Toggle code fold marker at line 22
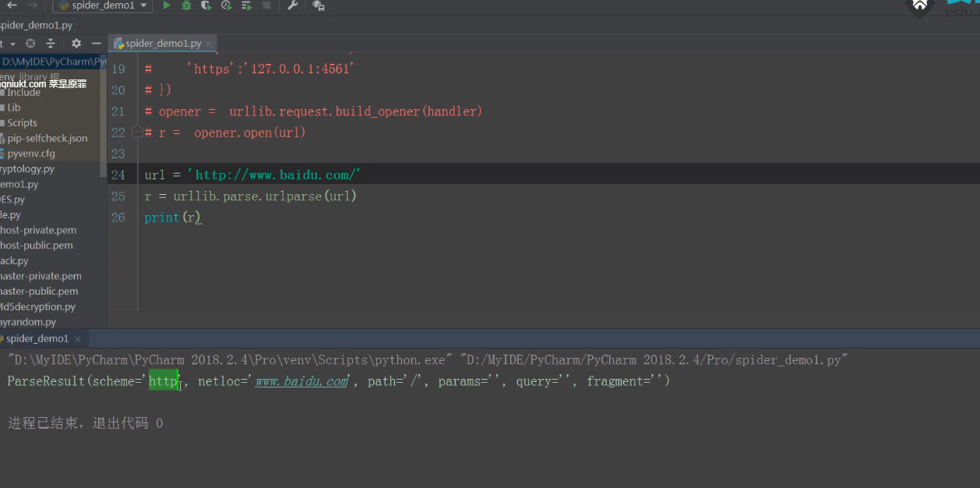The image size is (980, 488). tap(138, 133)
